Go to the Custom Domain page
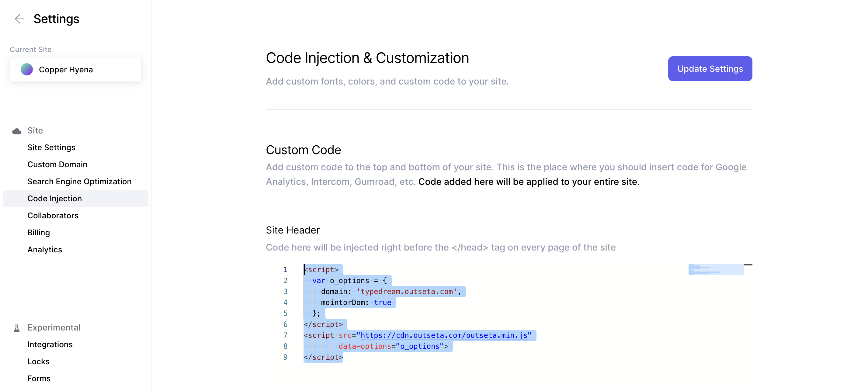The width and height of the screenshot is (868, 391). pyautogui.click(x=57, y=164)
